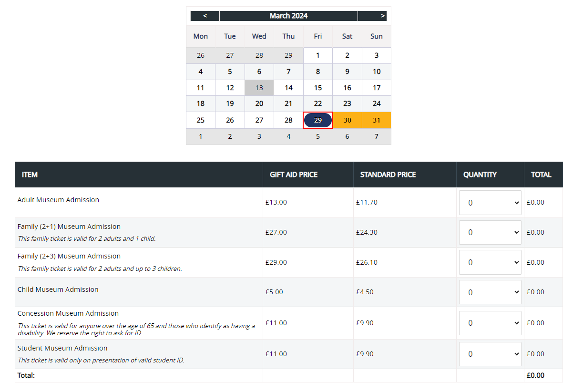Pick 22 March on the calendar

[x=318, y=103]
